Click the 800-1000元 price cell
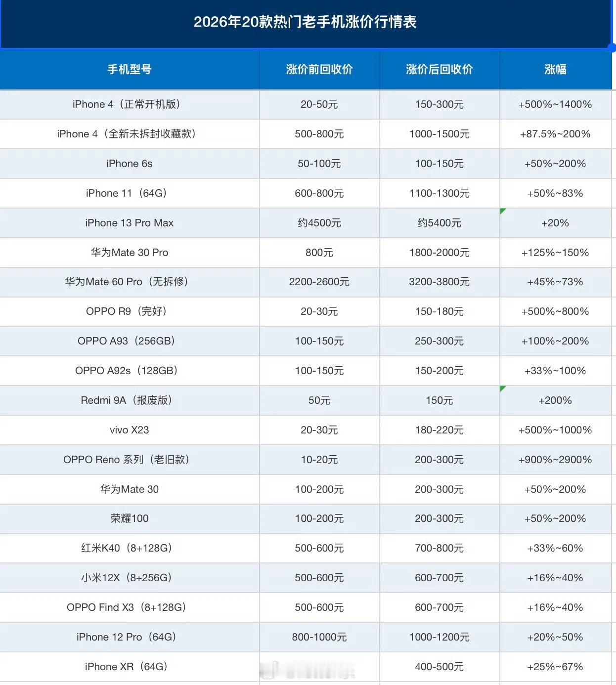The height and width of the screenshot is (685, 616). pos(319,637)
